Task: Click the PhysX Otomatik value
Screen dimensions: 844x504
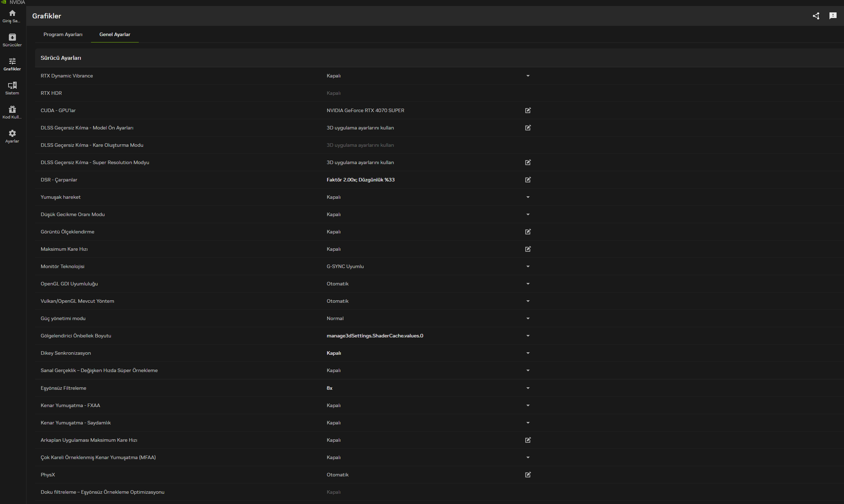Action: (337, 475)
